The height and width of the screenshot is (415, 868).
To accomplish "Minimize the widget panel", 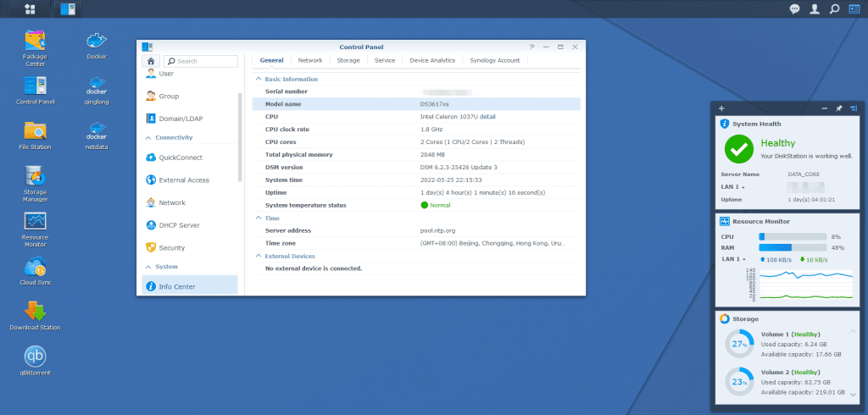I will [x=825, y=108].
